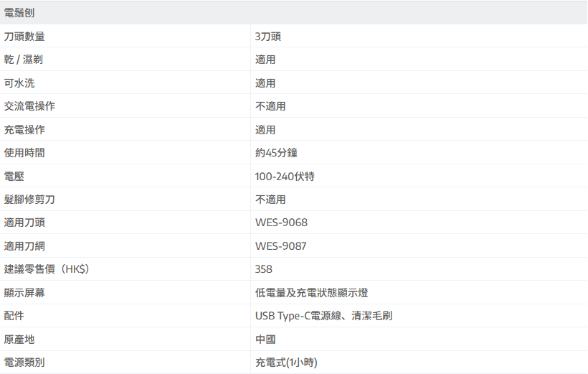Select the 中國 origin value
Screen dimensions: 588x374
[x=265, y=340]
